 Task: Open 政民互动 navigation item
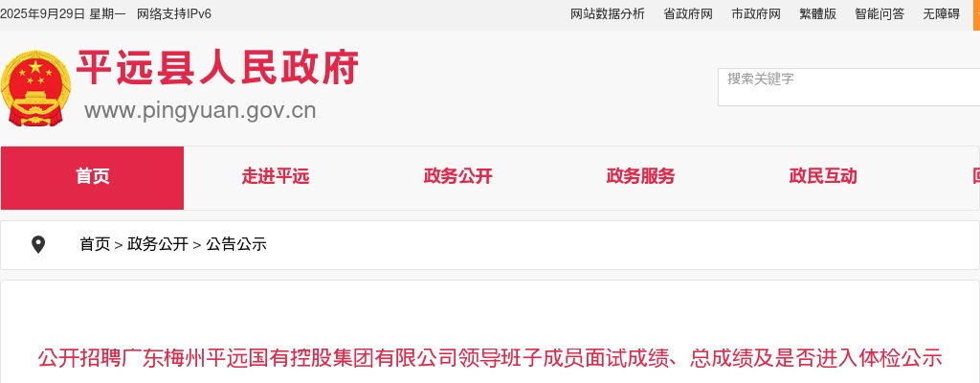823,176
